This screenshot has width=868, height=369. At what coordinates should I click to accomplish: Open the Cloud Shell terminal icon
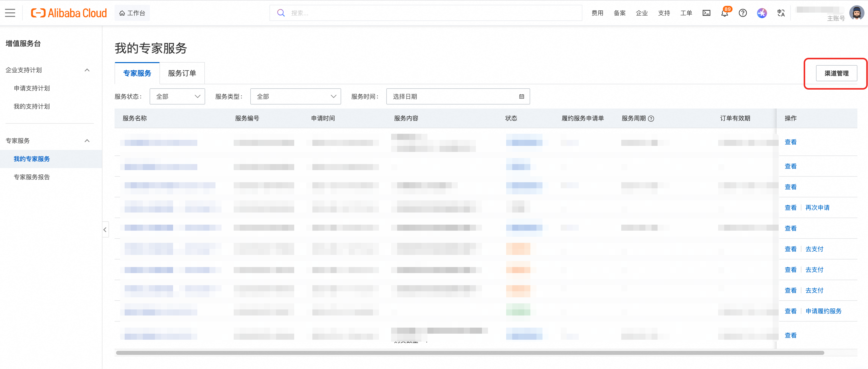coord(706,13)
